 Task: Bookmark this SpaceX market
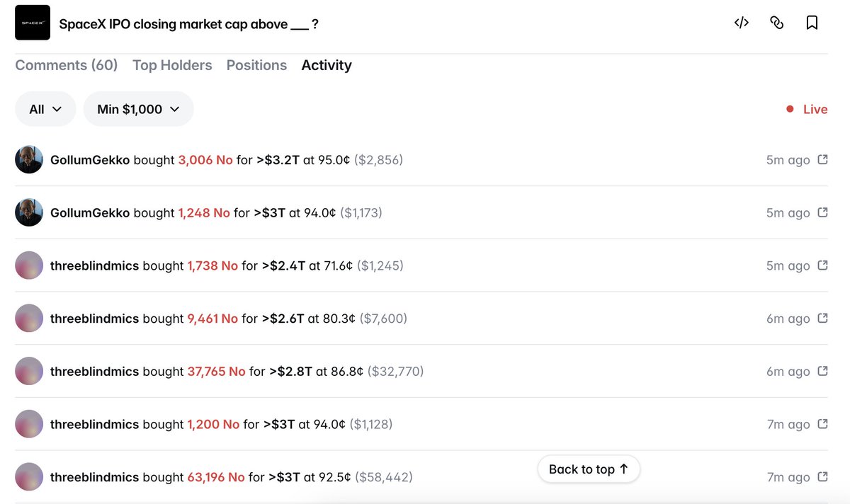tap(812, 23)
